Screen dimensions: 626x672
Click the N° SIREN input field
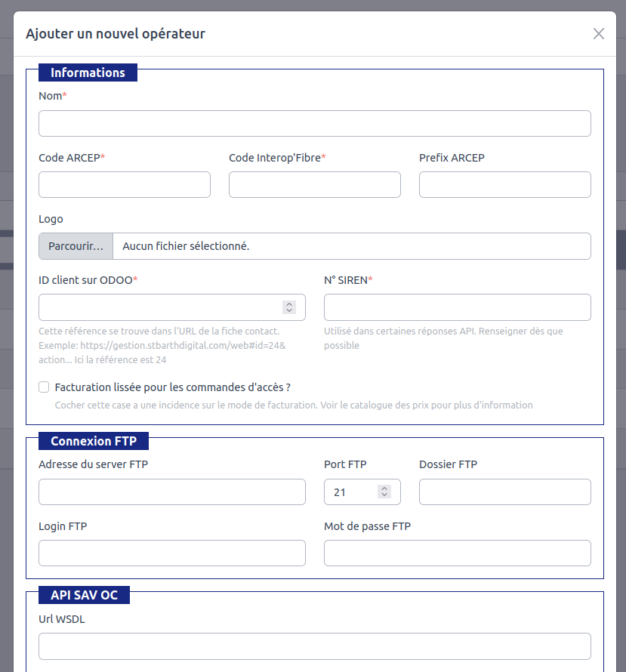pos(457,307)
